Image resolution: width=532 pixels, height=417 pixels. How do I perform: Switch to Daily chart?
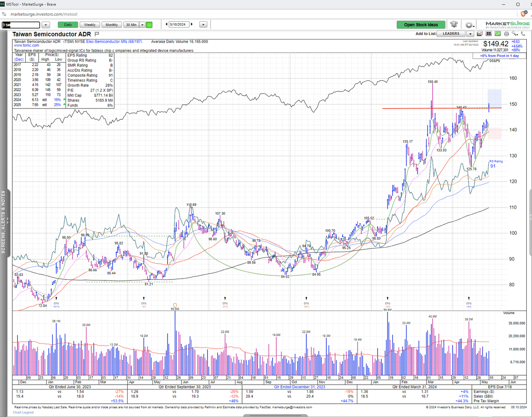point(68,25)
